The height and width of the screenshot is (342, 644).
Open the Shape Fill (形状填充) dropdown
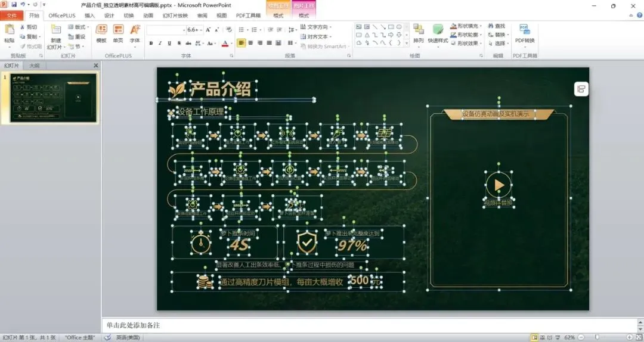coord(466,26)
